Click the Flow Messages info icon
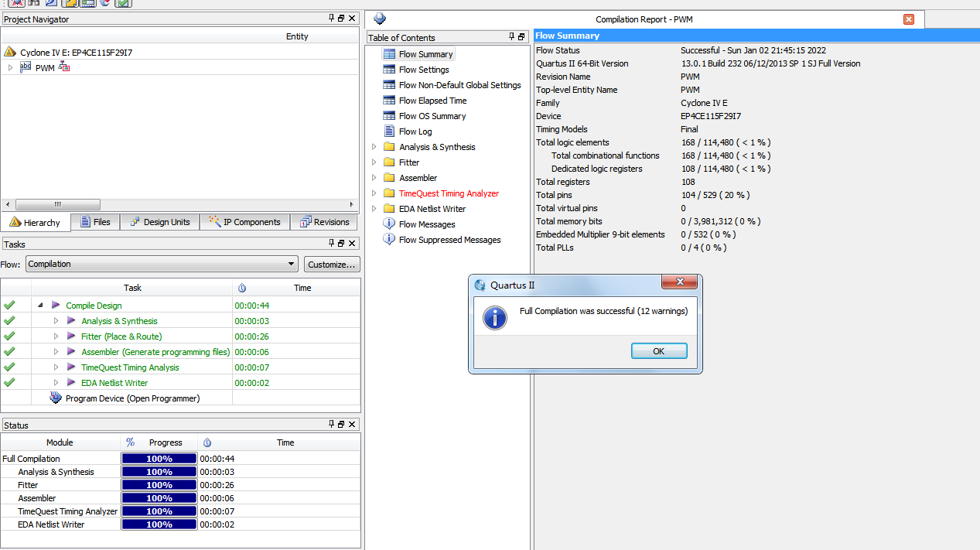The height and width of the screenshot is (550, 980). (389, 224)
